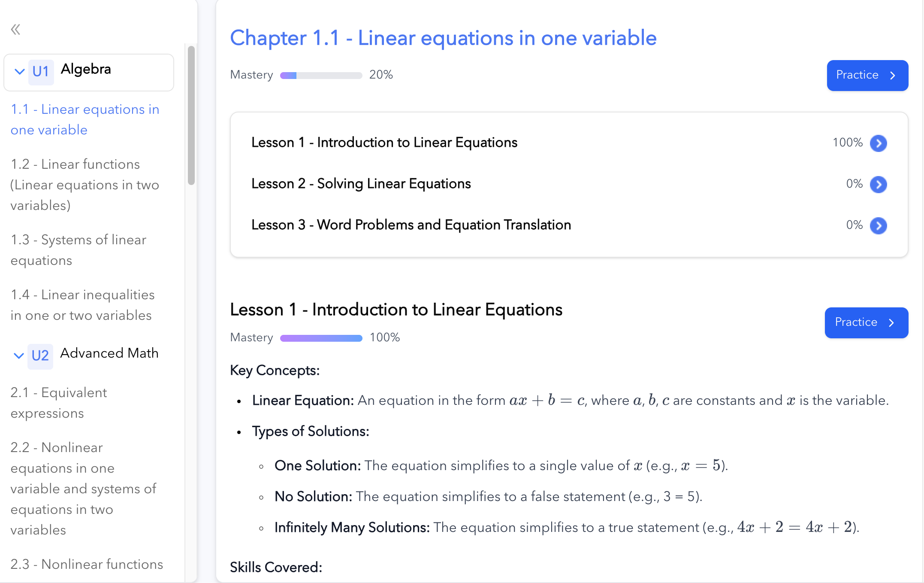Click the sidebar vertical scrollbar

pos(191,115)
